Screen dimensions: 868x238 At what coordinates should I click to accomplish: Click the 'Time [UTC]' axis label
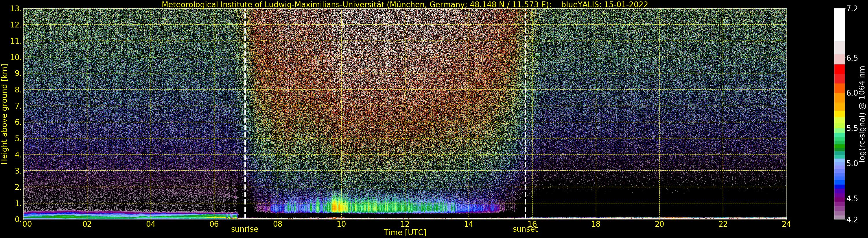tap(405, 233)
